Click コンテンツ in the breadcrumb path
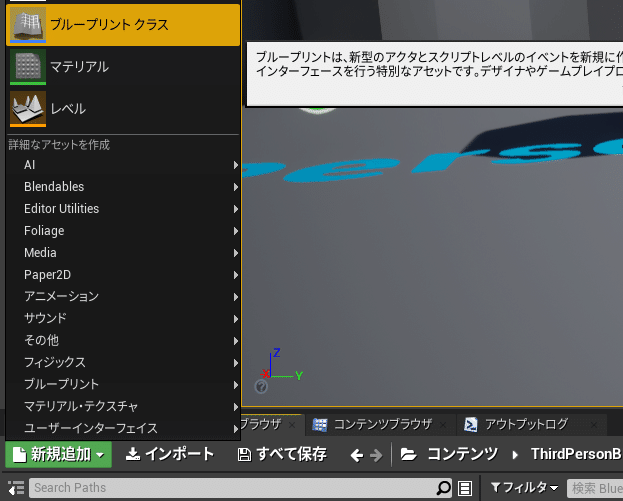623x501 pixels. 462,454
